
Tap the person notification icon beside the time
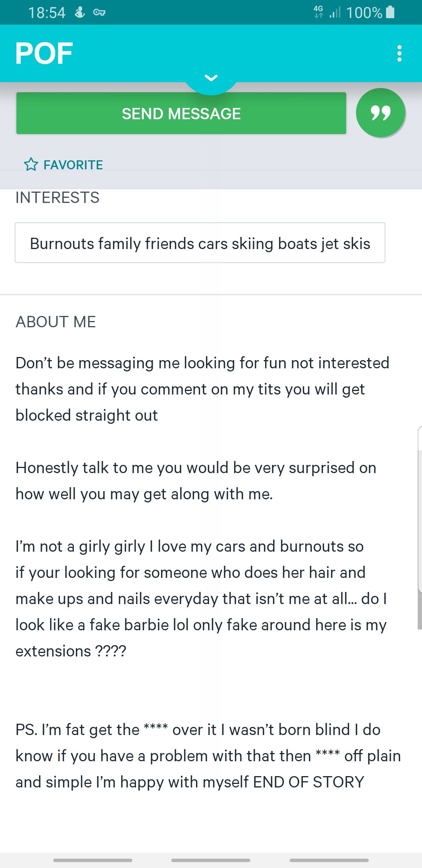80,12
